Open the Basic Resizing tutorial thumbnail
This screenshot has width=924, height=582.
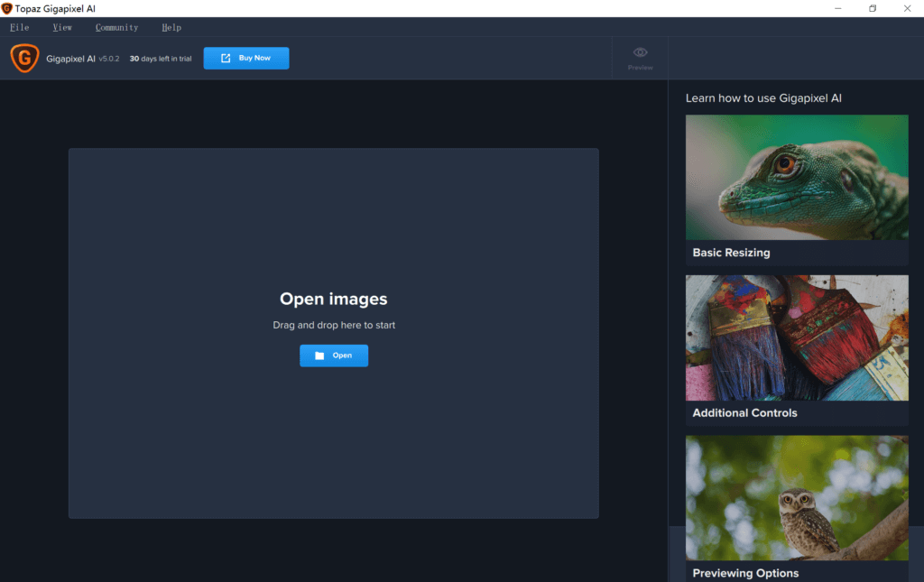[x=797, y=177]
